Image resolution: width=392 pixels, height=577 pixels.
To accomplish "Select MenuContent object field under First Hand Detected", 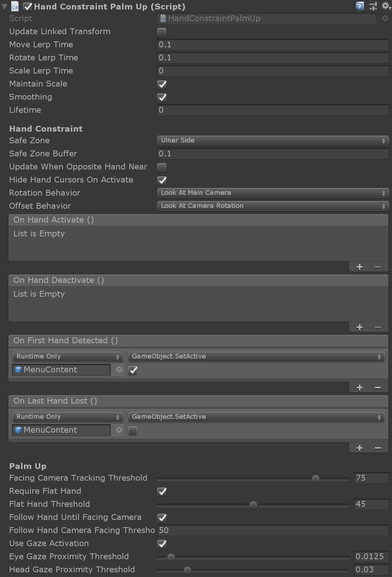I will [61, 369].
